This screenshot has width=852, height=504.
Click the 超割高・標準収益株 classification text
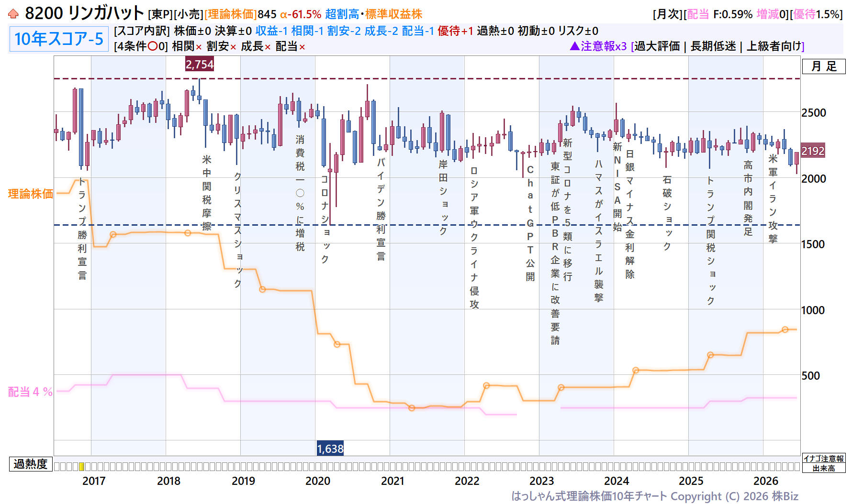pyautogui.click(x=373, y=14)
